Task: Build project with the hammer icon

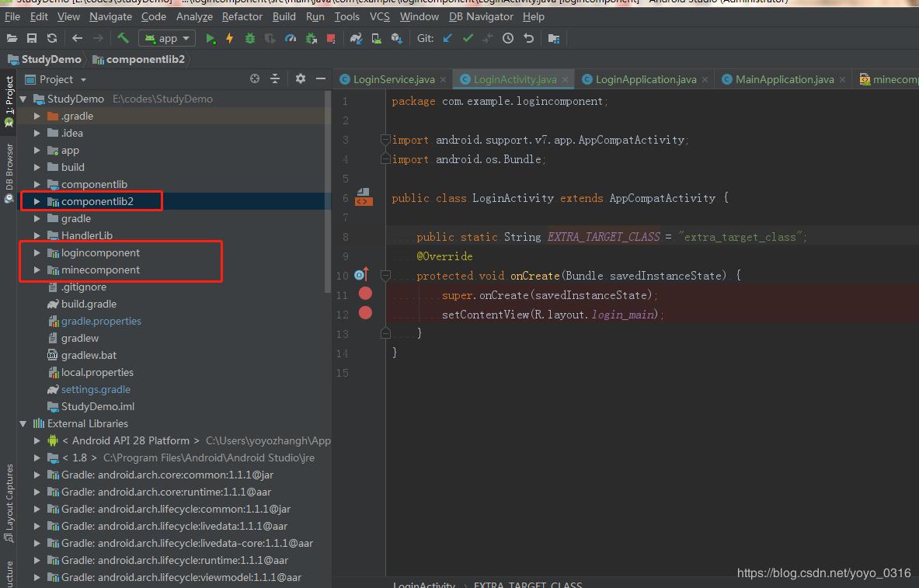Action: pyautogui.click(x=123, y=38)
